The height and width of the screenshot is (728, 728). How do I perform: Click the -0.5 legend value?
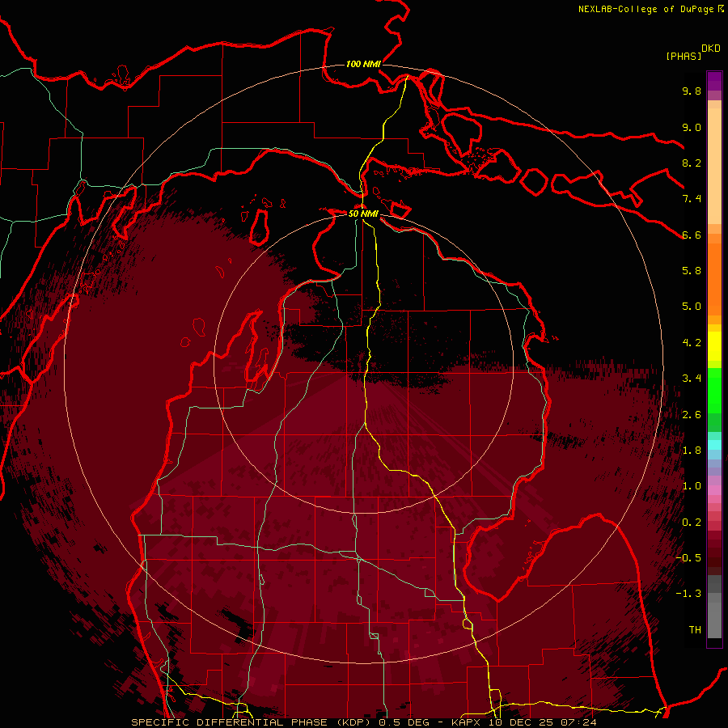point(688,558)
